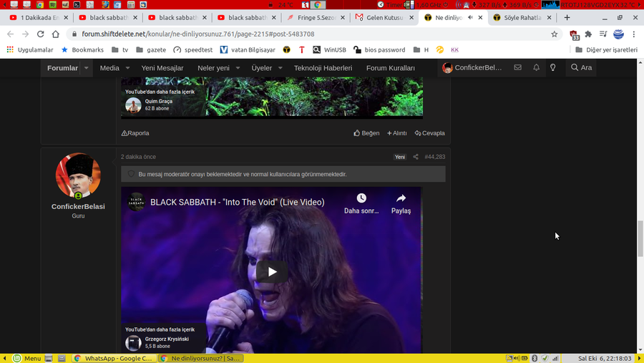Open the T bookmark icon
The width and height of the screenshot is (644, 363).
(302, 49)
